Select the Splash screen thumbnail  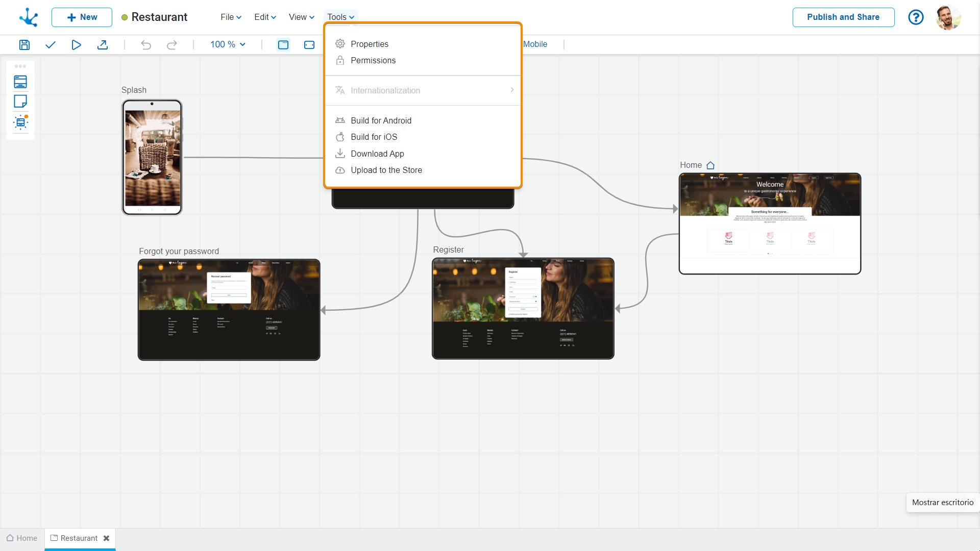(152, 157)
